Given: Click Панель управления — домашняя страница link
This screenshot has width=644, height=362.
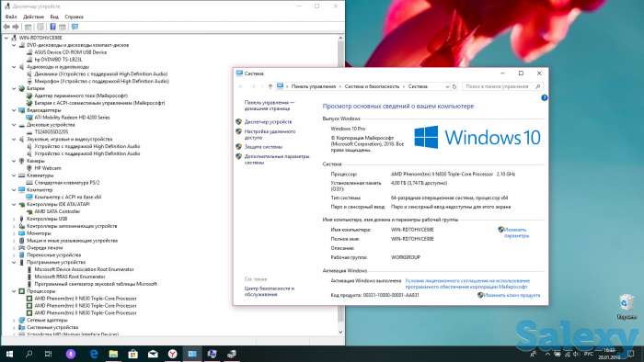Looking at the screenshot, I should (269, 106).
